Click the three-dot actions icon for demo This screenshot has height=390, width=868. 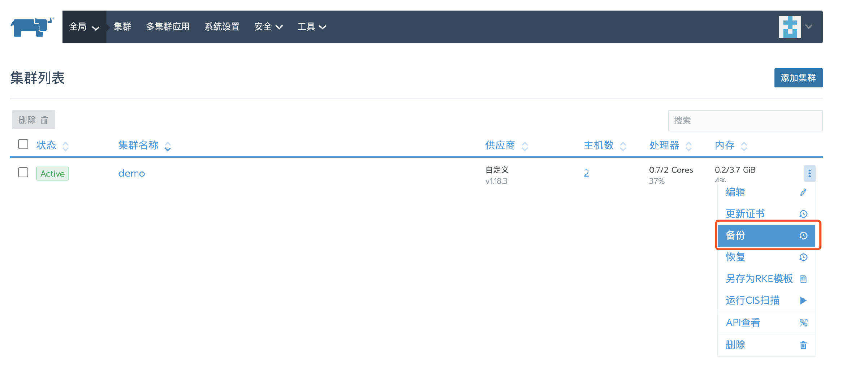tap(809, 173)
